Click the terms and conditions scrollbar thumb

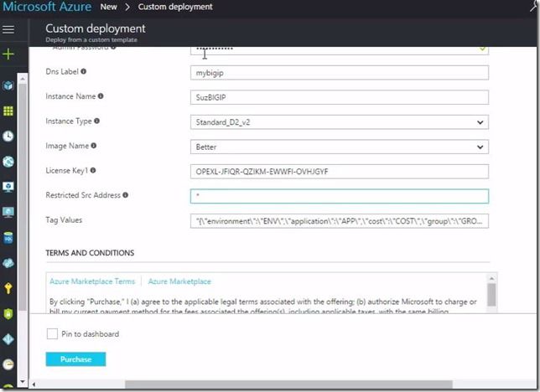[491, 295]
